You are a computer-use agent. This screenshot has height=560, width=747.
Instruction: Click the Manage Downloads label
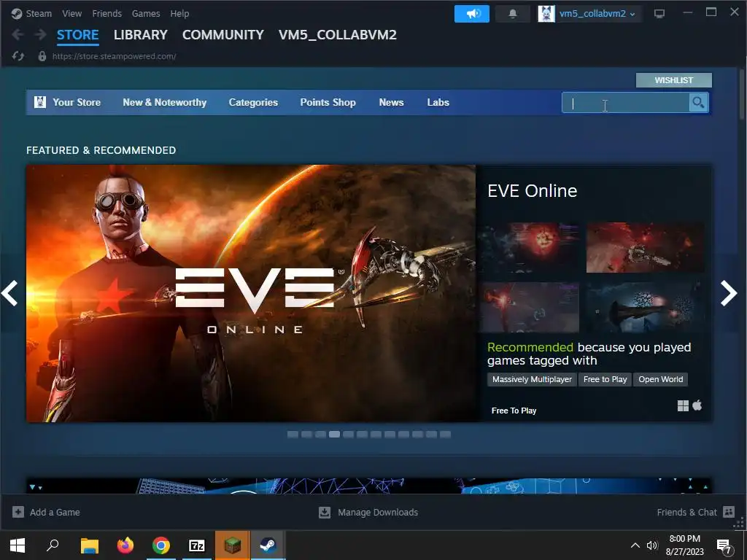point(378,512)
